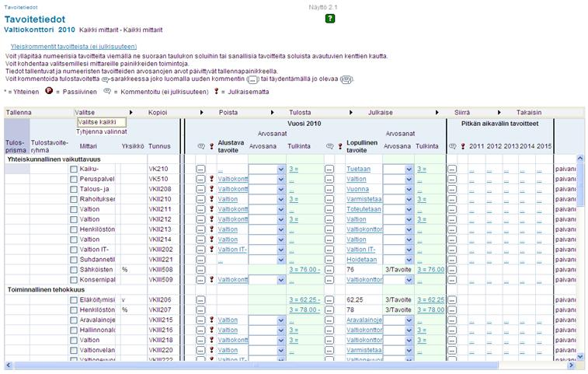Viewport: 588px width, 374px height.
Task: Click unpublished marker icon in VKIII509 row
Action: point(211,280)
